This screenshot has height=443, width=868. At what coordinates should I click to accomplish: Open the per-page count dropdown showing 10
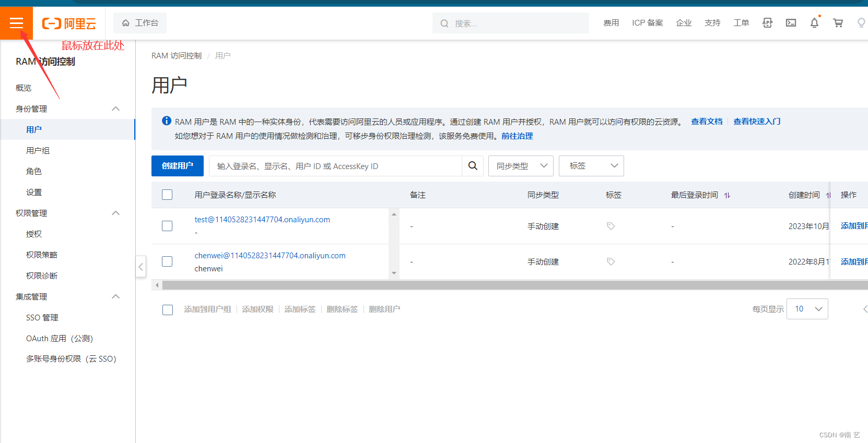[807, 309]
